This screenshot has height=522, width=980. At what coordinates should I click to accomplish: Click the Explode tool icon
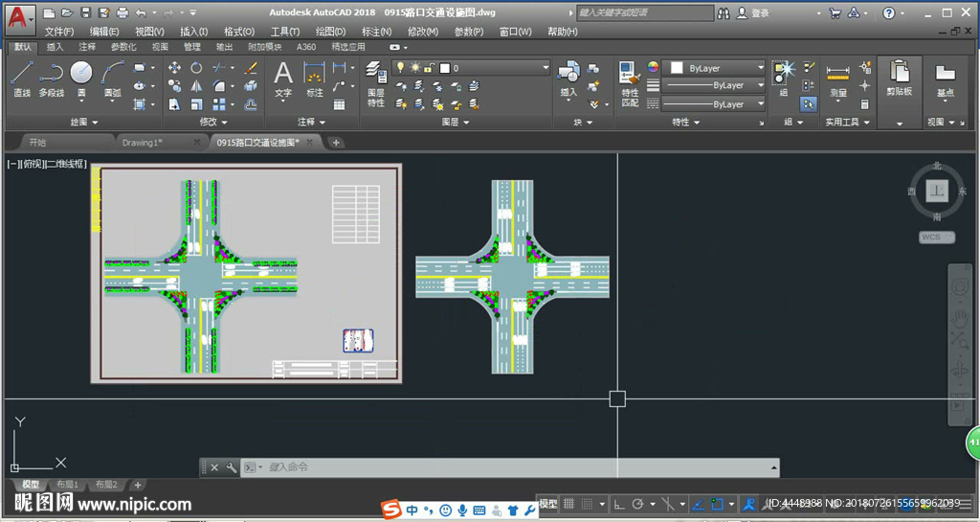pyautogui.click(x=251, y=85)
